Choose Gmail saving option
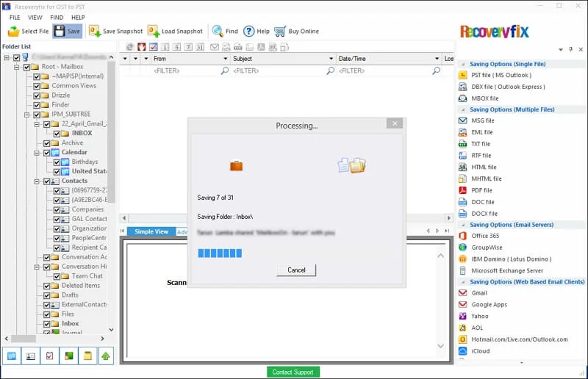Viewport: 588px width, 379px height. 473,293
